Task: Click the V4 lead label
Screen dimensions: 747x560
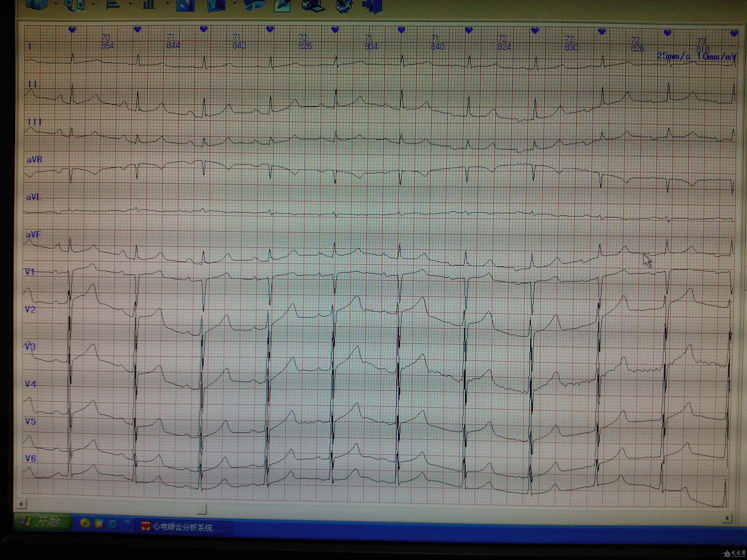Action: point(30,384)
